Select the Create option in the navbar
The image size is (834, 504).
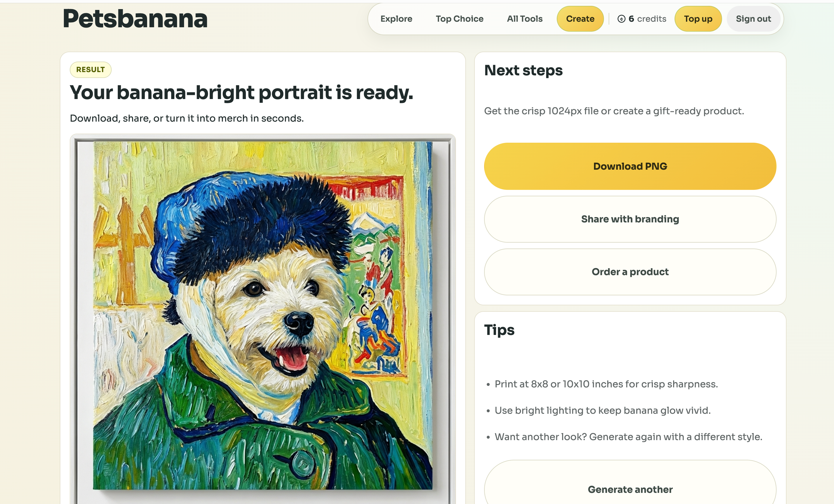(580, 19)
